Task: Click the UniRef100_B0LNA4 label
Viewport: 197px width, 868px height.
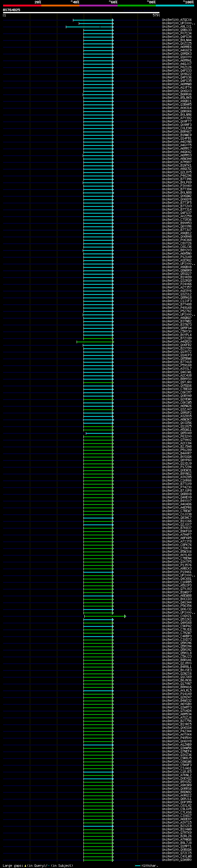Action: pyautogui.click(x=176, y=40)
